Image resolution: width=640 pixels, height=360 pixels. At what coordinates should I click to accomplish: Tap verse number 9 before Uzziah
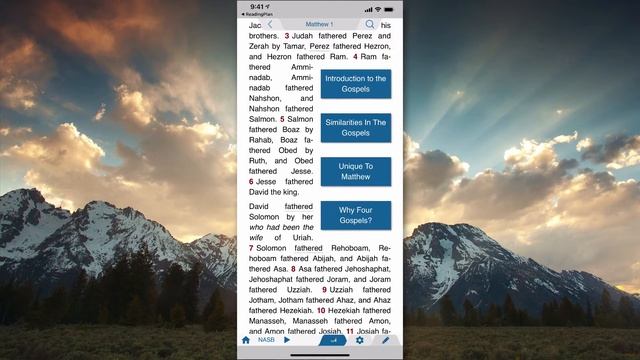coord(324,290)
